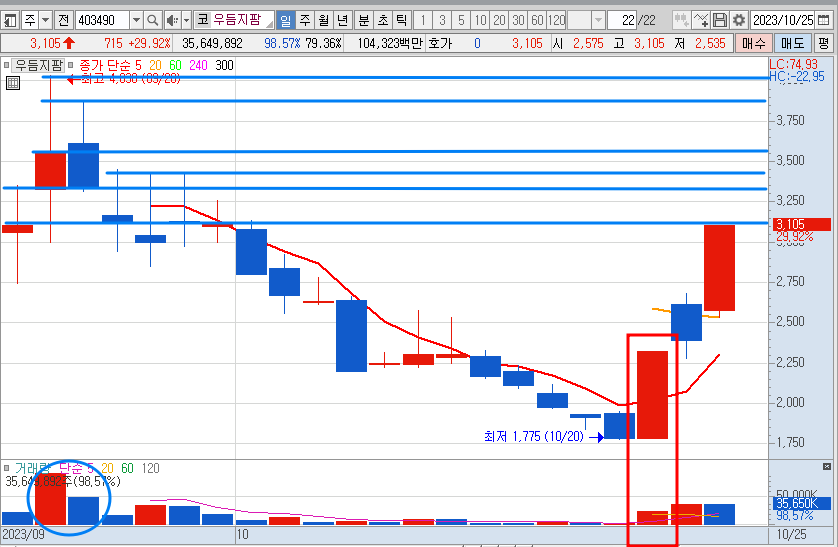
Task: Choose the 30 interval button
Action: (x=518, y=20)
